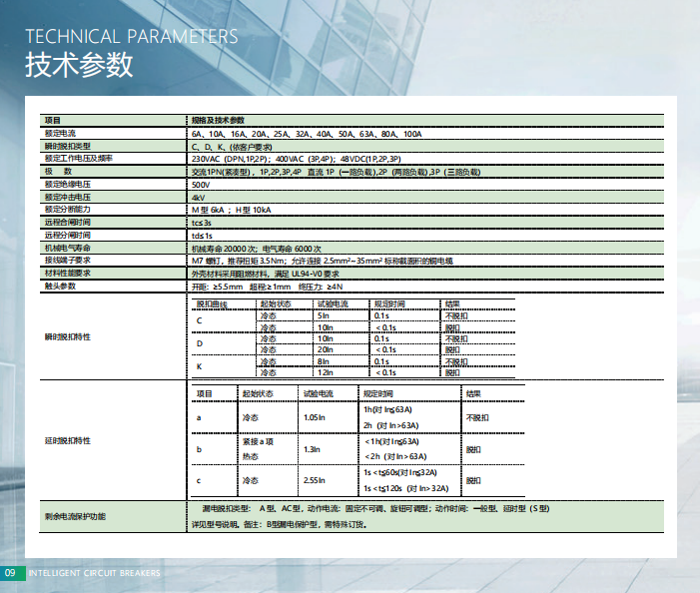Screen dimensions: 700x593
Task: Click the 规格及技术参数 column header
Action: click(217, 120)
